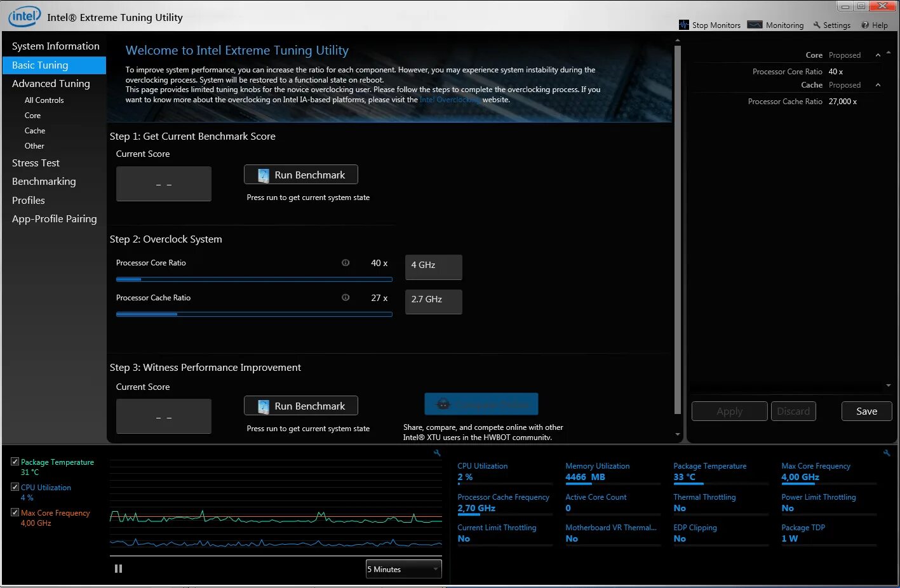Image resolution: width=900 pixels, height=588 pixels.
Task: Click the Processor Cache Ratio slider
Action: 254,314
